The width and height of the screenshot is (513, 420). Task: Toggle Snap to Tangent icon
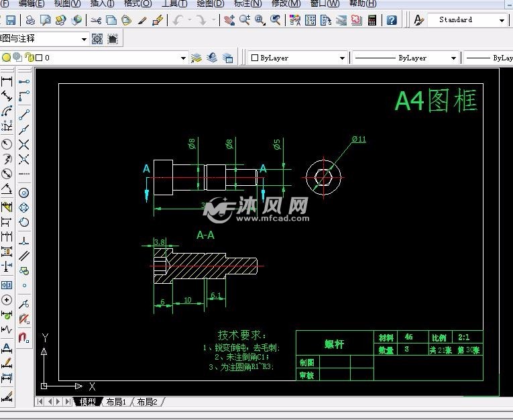click(x=24, y=222)
